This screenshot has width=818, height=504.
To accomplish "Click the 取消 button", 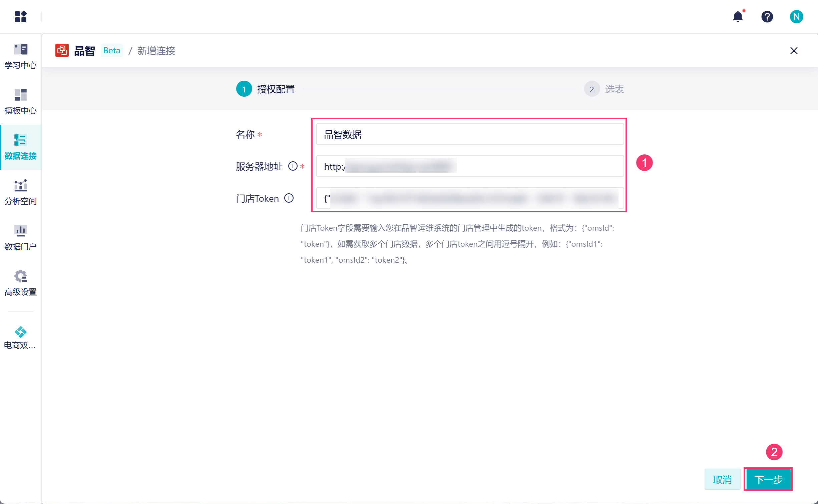I will click(723, 480).
